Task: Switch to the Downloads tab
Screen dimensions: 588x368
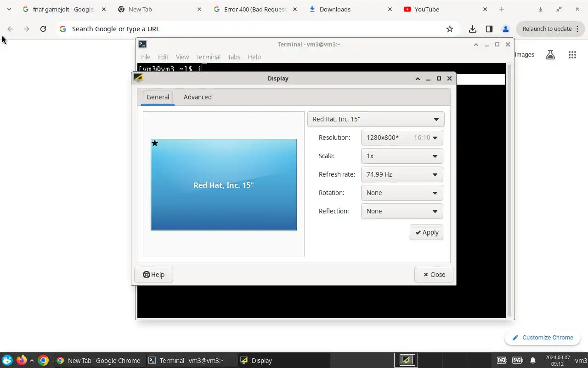Action: pos(347,9)
